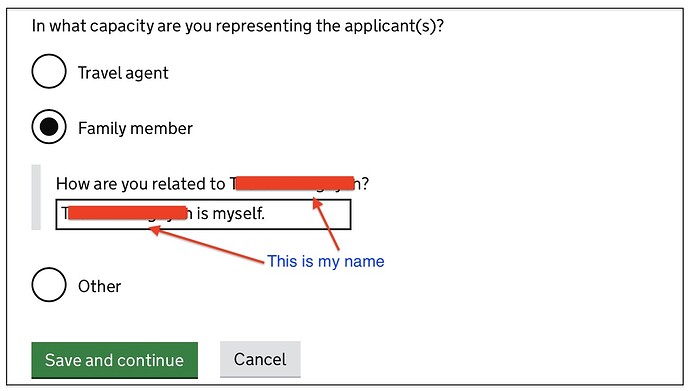Click the word 'applicant(s)?' in the heading
Image resolution: width=690 pixels, height=391 pixels.
coord(394,26)
